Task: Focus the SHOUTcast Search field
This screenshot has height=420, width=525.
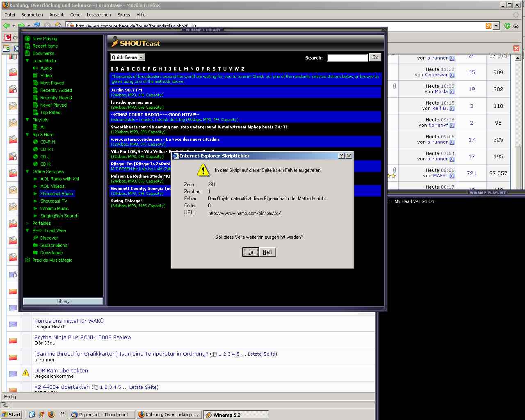Action: pyautogui.click(x=347, y=58)
